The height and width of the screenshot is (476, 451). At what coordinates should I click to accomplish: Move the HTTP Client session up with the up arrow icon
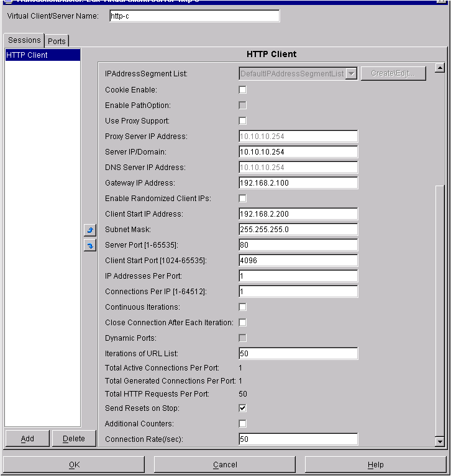click(90, 230)
